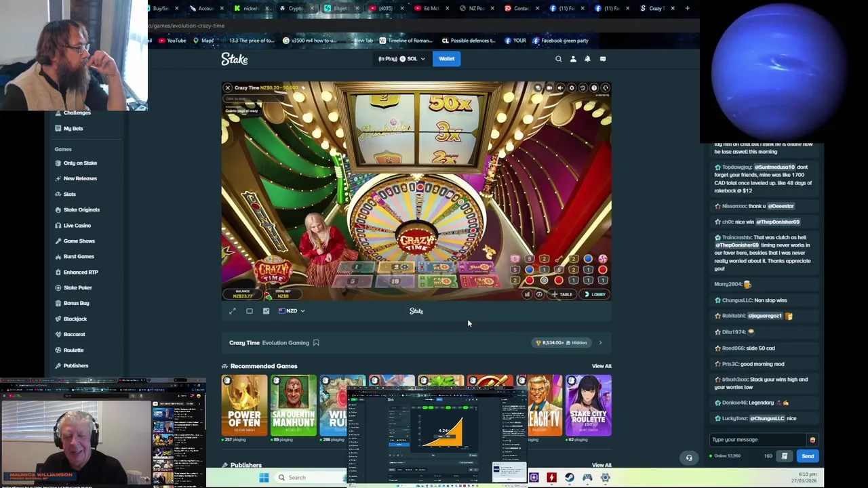Open live stats chart icon below game
Image resolution: width=868 pixels, height=488 pixels.
(x=266, y=311)
